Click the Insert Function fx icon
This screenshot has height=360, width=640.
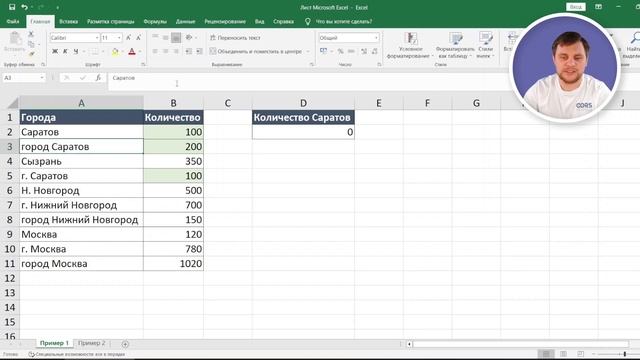pyautogui.click(x=98, y=78)
